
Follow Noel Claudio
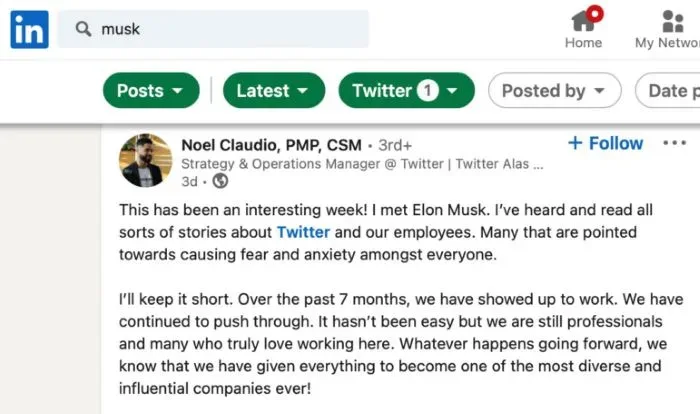pyautogui.click(x=606, y=144)
